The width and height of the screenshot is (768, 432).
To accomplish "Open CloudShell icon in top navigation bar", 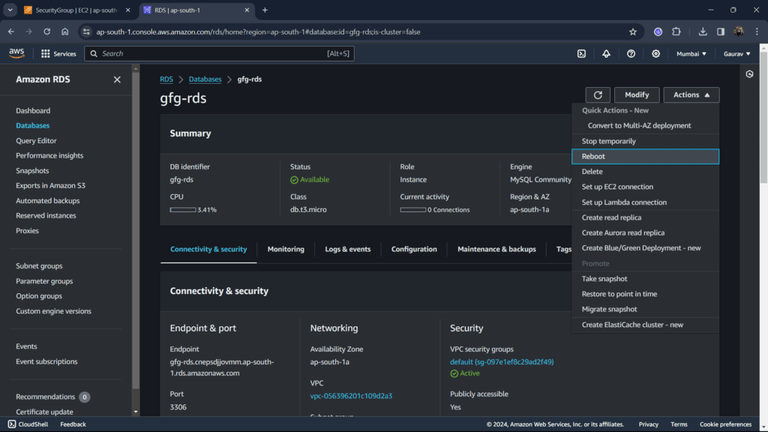I will pos(581,54).
